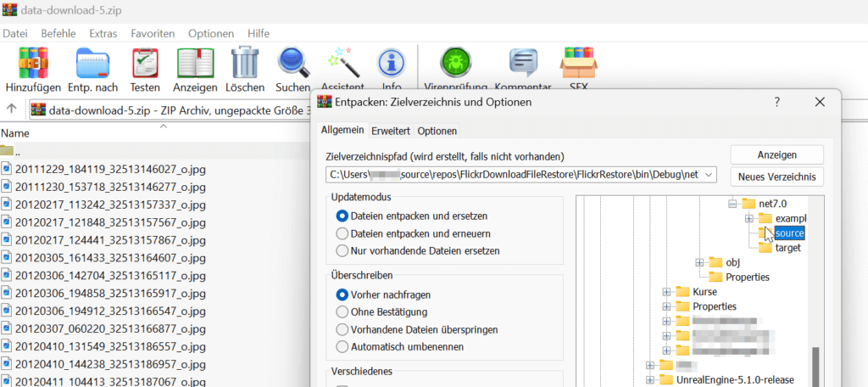Open the Kommentar toolbar icon
868x387 pixels.
(x=522, y=65)
